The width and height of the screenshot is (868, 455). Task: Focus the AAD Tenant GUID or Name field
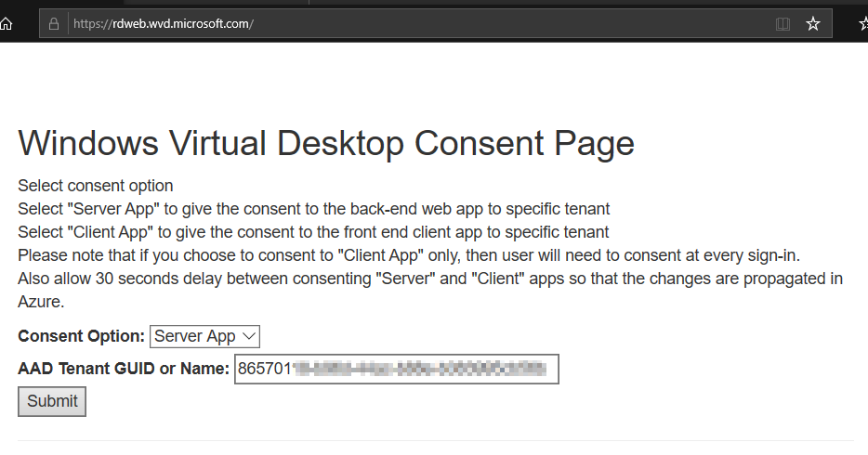tap(396, 369)
